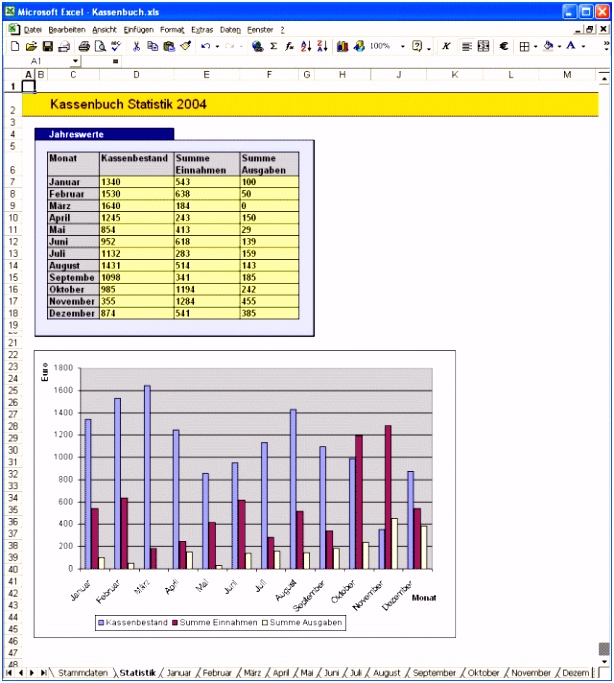Open the function wizard fx icon
This screenshot has height=683, width=614.
[290, 46]
